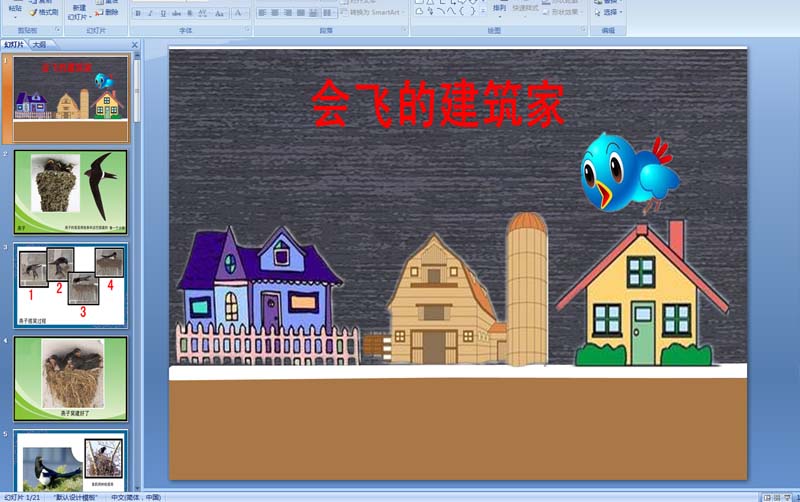Align text right in paragraph group
The width and height of the screenshot is (800, 502).
pos(288,13)
